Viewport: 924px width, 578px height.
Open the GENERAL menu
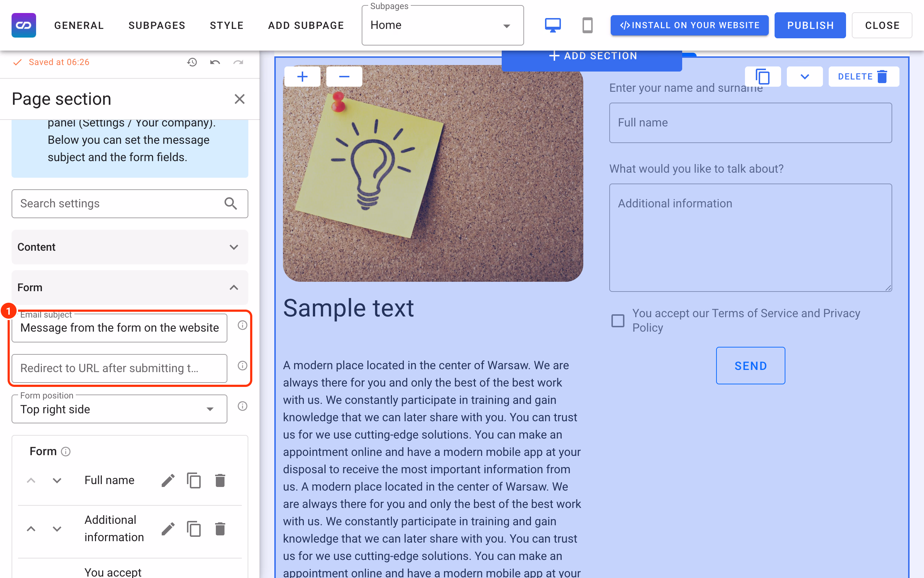click(79, 25)
